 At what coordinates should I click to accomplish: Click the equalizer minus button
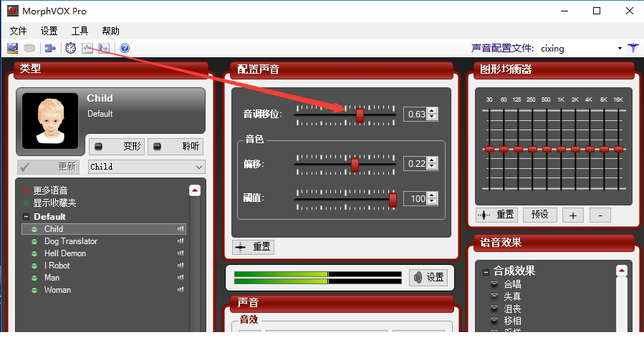(600, 215)
